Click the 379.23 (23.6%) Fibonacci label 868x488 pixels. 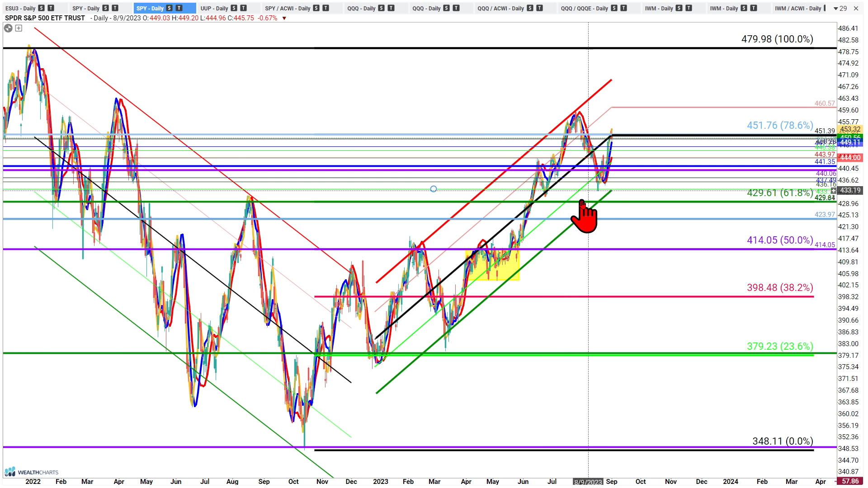(780, 347)
